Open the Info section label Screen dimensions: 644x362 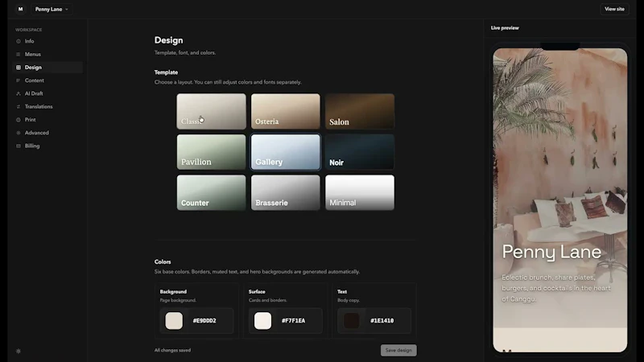click(29, 42)
